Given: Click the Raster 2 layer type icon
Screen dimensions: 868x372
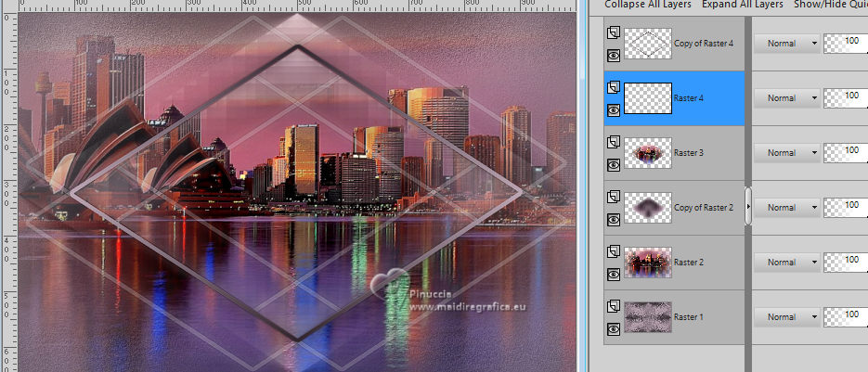Looking at the screenshot, I should point(613,252).
